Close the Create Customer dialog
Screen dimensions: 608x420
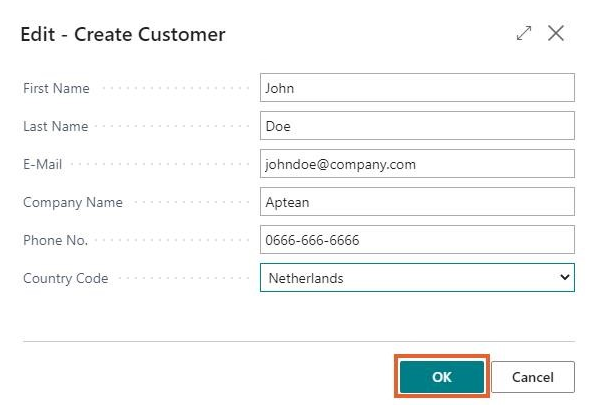coord(556,34)
